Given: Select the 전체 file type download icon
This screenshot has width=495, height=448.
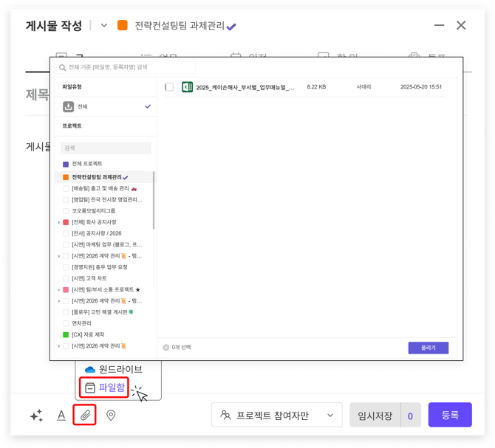Looking at the screenshot, I should pyautogui.click(x=68, y=106).
